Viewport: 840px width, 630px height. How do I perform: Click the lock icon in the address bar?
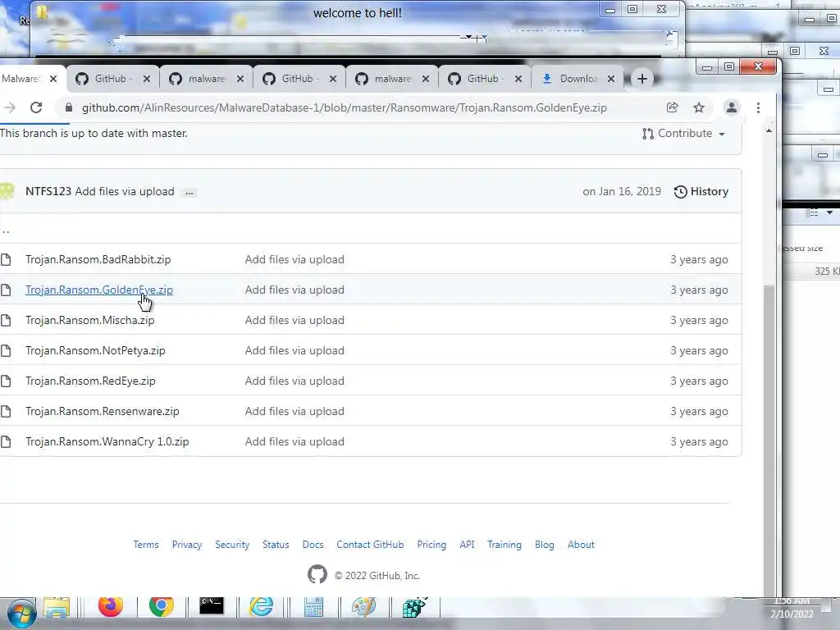pyautogui.click(x=69, y=107)
